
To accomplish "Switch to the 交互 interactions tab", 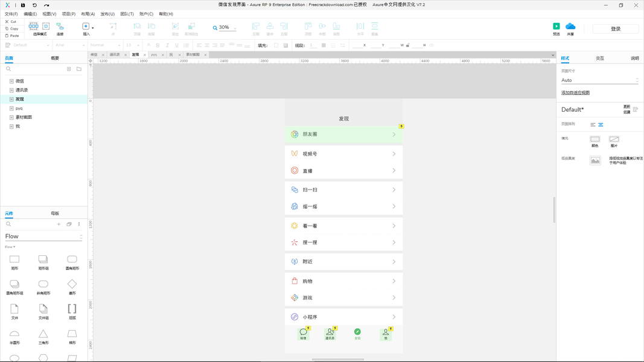I will (x=600, y=59).
